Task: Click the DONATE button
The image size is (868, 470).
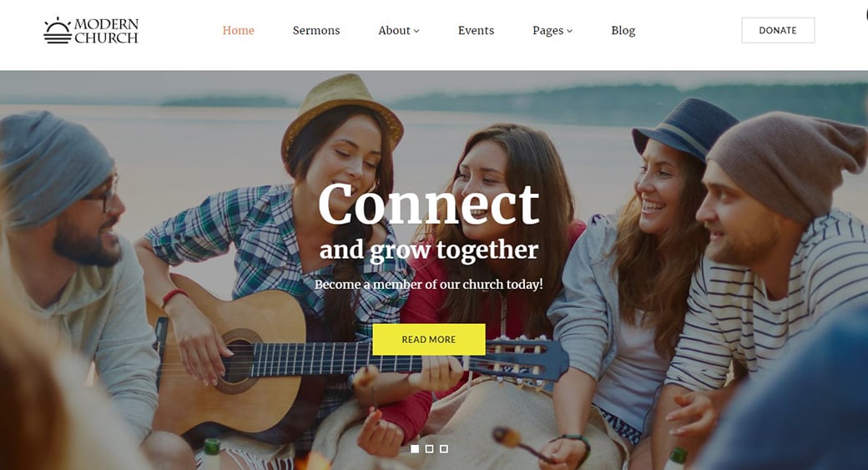Action: coord(778,30)
